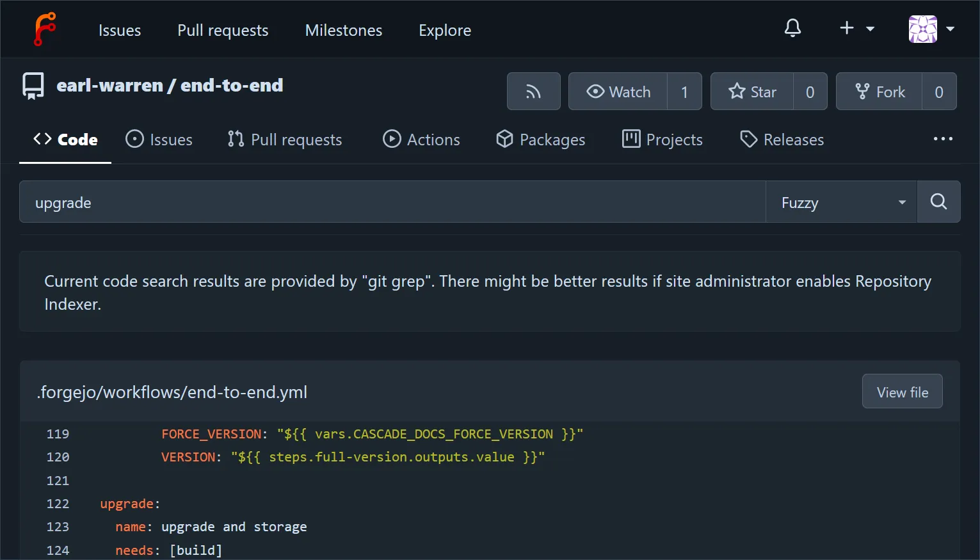Click the Forgejo logo icon
Image resolution: width=980 pixels, height=560 pixels.
coord(44,29)
